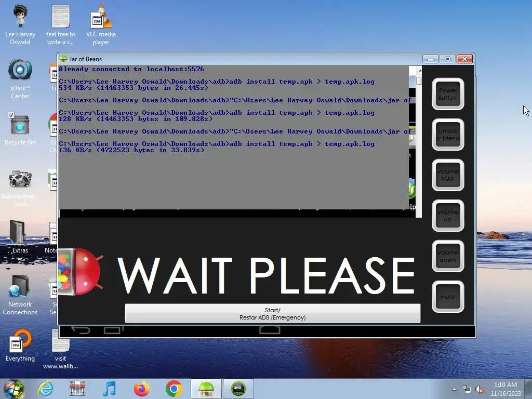Open the 'feel free to write a r...' file

[x=60, y=24]
